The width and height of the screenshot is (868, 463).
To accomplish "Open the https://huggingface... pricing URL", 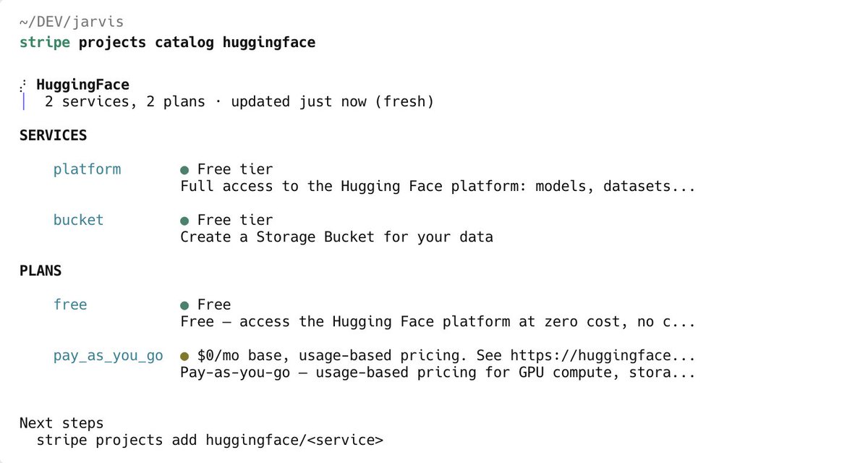I will click(x=603, y=356).
